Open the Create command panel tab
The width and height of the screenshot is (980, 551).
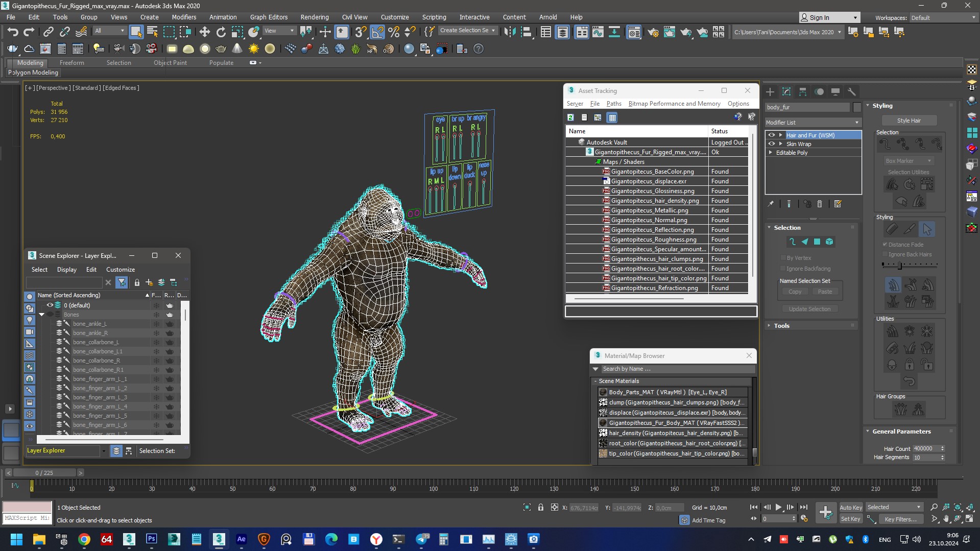(x=770, y=92)
